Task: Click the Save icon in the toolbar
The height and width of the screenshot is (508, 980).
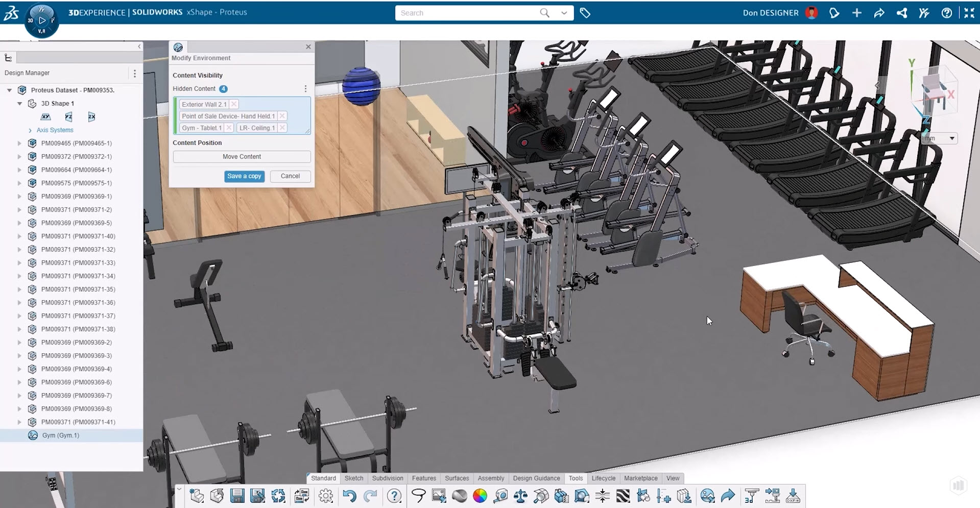Action: coord(237,496)
